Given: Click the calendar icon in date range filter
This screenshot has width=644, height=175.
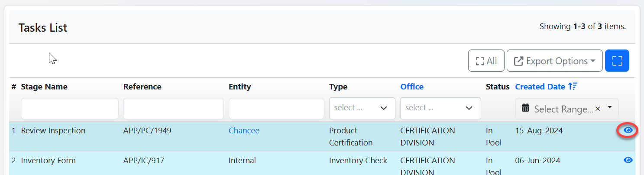Looking at the screenshot, I should 525,109.
